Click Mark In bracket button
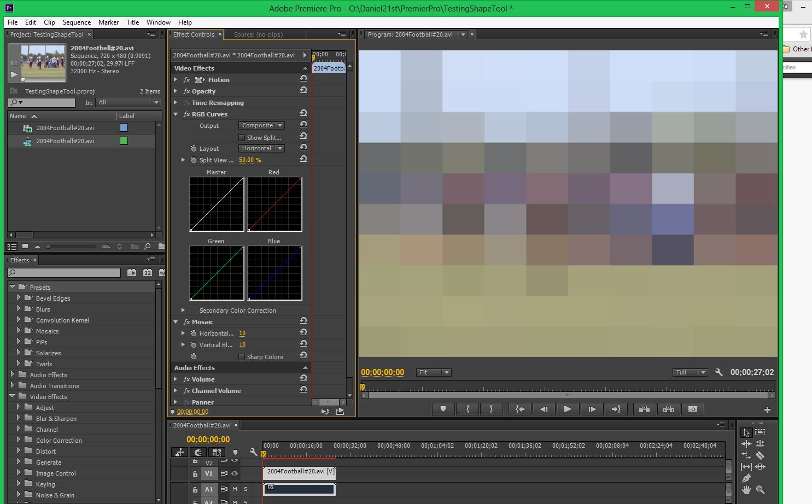The width and height of the screenshot is (812, 504). point(468,409)
